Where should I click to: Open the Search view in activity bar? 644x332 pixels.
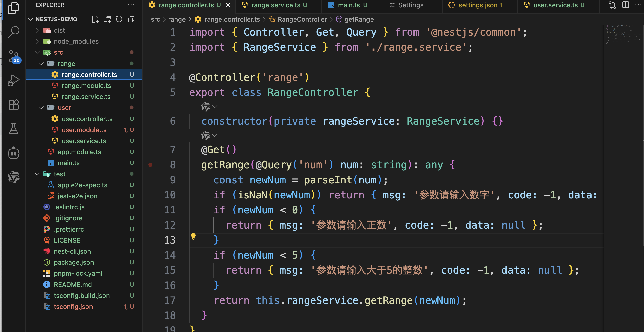click(x=14, y=32)
